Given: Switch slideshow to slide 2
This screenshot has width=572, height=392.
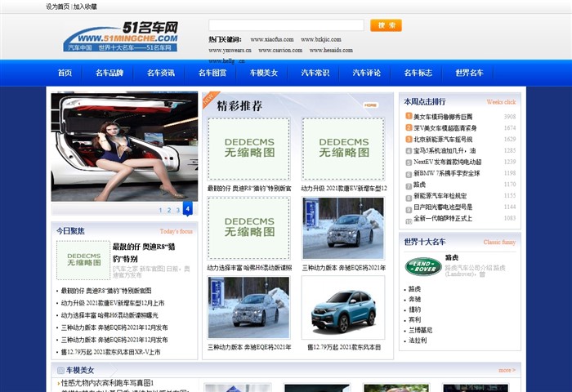Looking at the screenshot, I should (169, 210).
